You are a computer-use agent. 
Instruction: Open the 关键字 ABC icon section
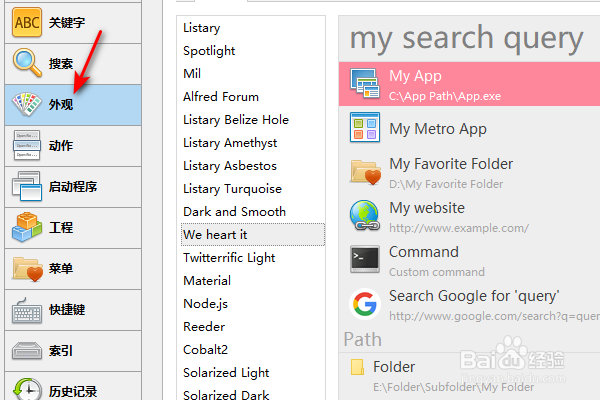27,23
